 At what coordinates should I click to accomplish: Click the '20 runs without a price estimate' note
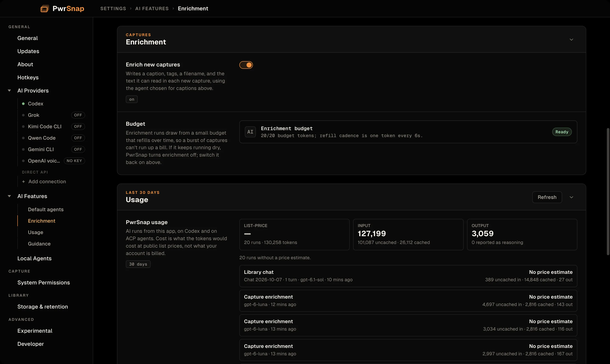pyautogui.click(x=275, y=258)
